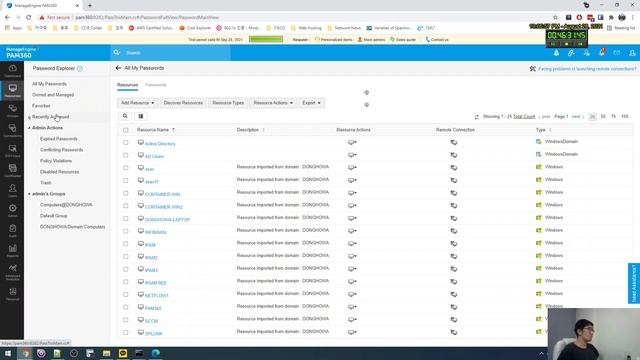Click browser reload icon

[x=29, y=18]
